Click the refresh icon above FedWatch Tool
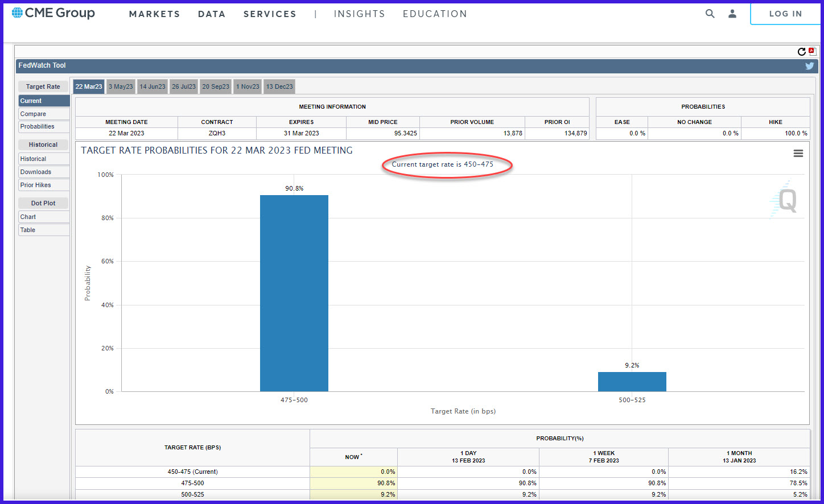This screenshot has width=824, height=504. point(802,52)
